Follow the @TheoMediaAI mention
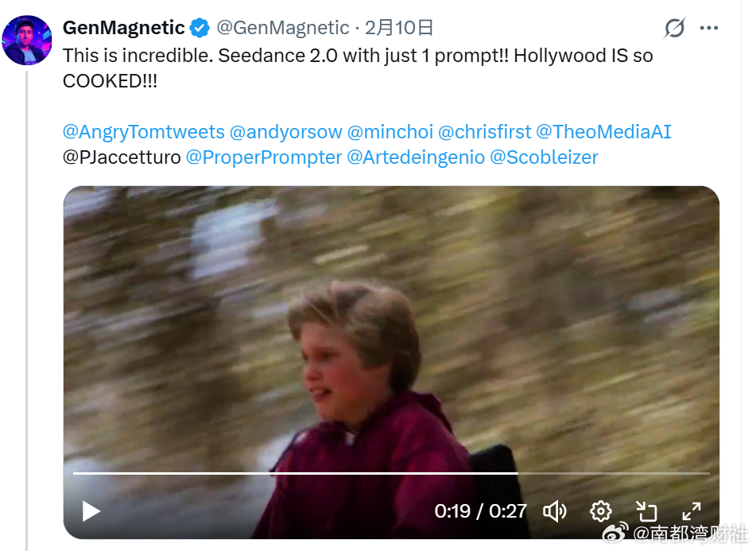Image resolution: width=756 pixels, height=551 pixels. [603, 132]
